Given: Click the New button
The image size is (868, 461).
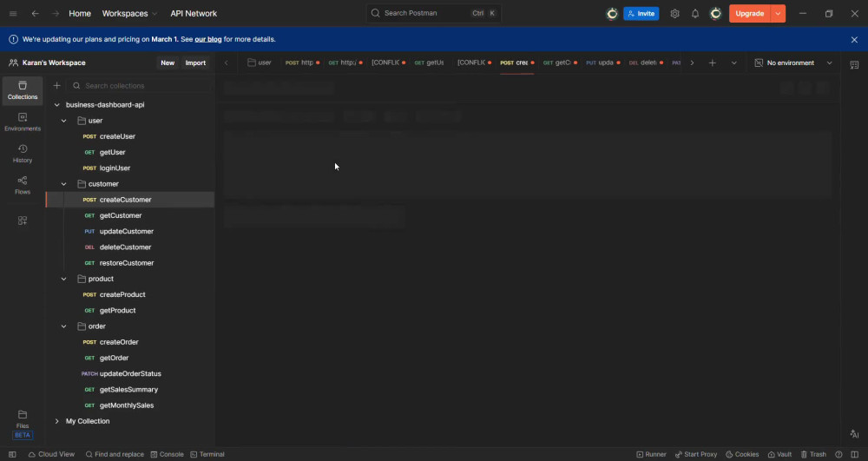Looking at the screenshot, I should tap(168, 63).
